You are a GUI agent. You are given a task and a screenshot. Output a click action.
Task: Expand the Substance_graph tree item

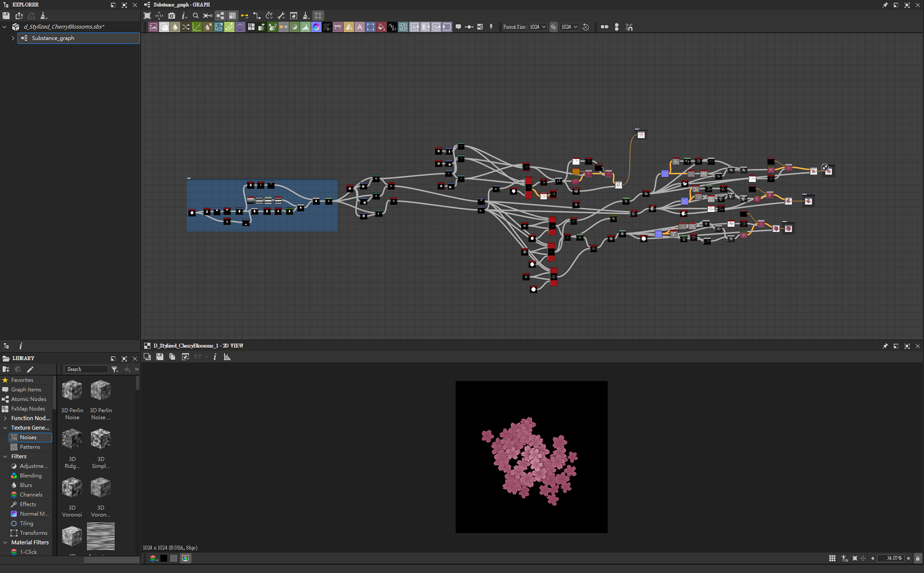[13, 38]
